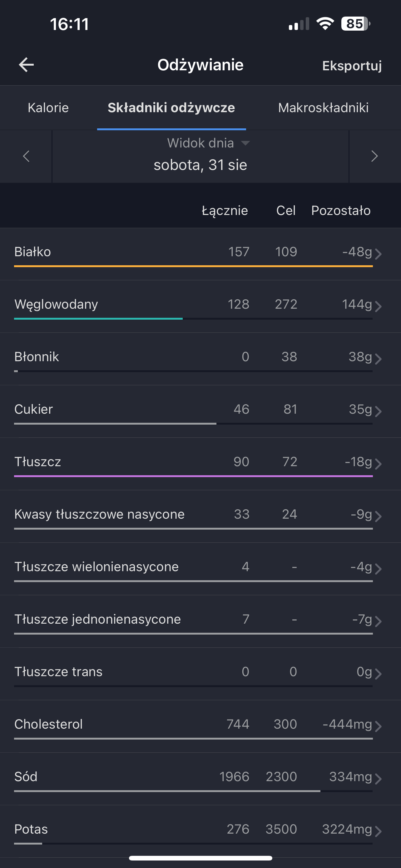Open the Widok dnia dropdown
Viewport: 401px width, 868px height.
click(208, 143)
